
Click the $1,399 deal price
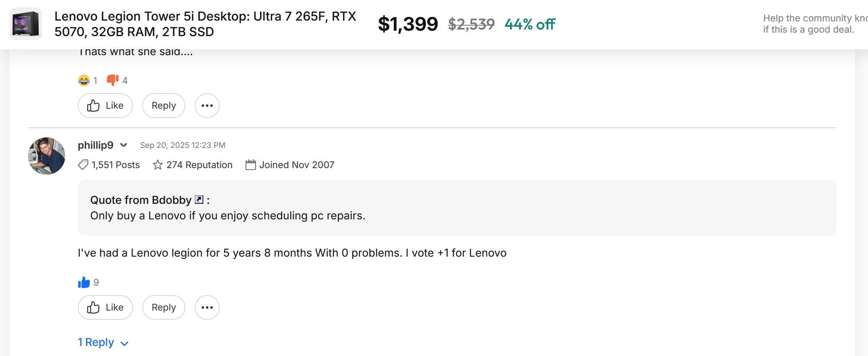[x=408, y=24]
